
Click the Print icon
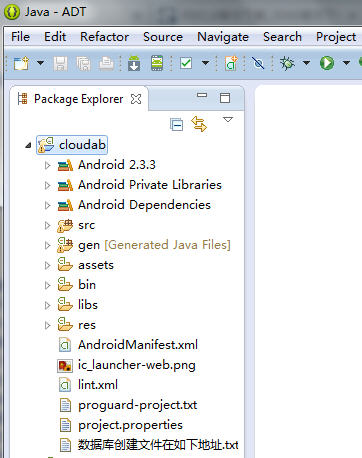click(x=106, y=63)
